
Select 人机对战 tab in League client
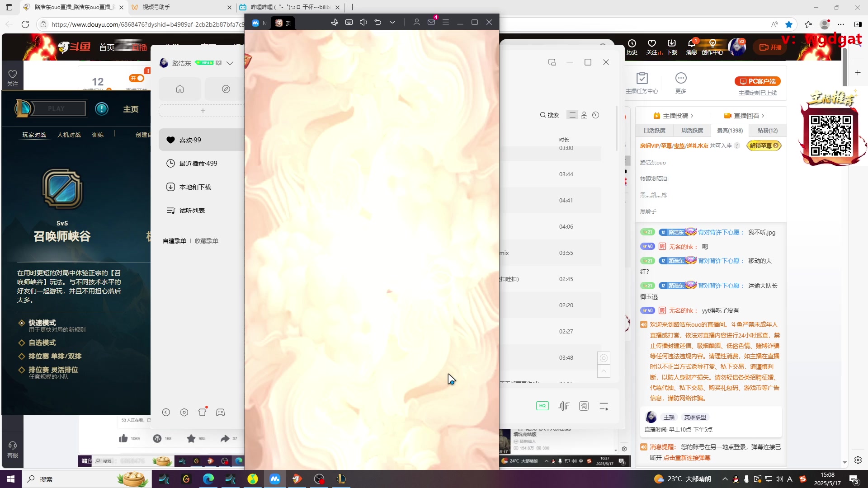pos(69,135)
